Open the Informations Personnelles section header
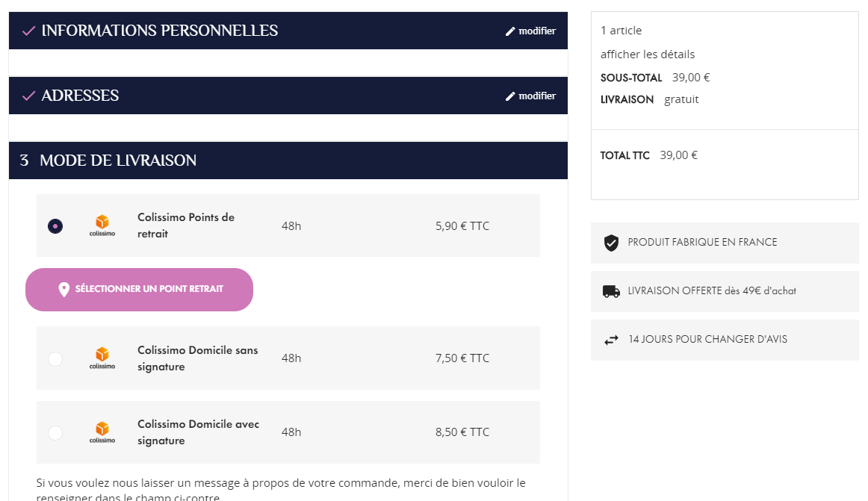 [x=160, y=31]
